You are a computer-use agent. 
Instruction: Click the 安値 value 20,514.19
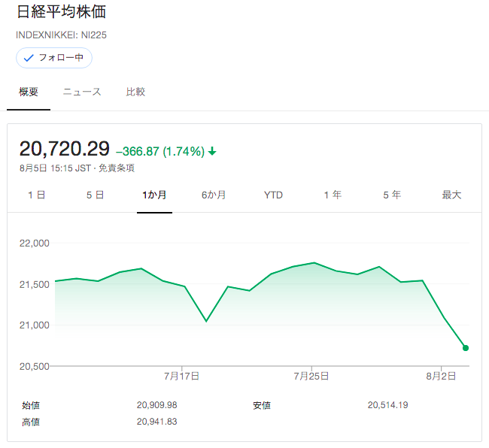[388, 405]
